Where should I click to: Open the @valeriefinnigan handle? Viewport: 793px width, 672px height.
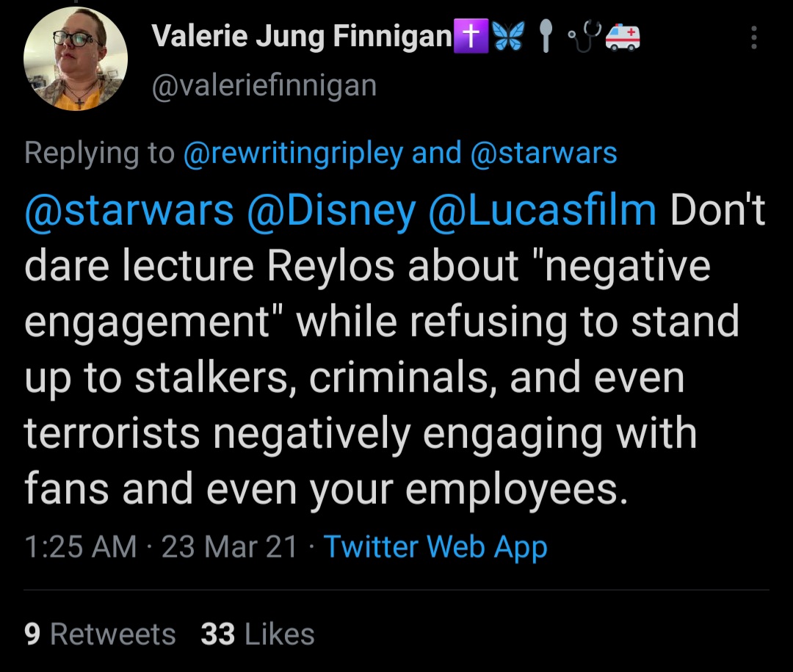(x=264, y=85)
